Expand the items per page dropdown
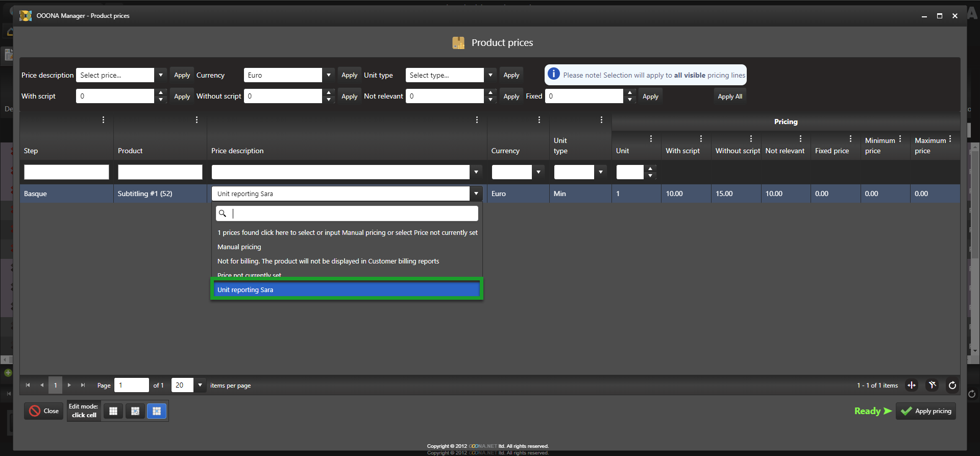The width and height of the screenshot is (980, 456). coord(200,386)
